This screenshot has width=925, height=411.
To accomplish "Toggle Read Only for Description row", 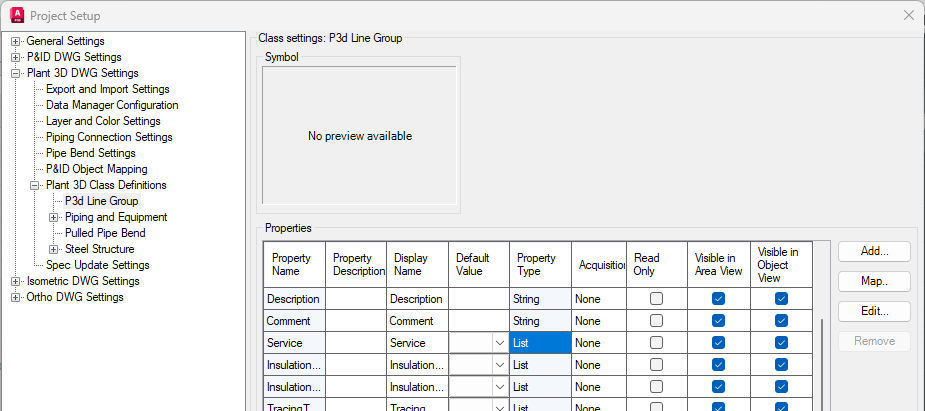I will (x=656, y=299).
